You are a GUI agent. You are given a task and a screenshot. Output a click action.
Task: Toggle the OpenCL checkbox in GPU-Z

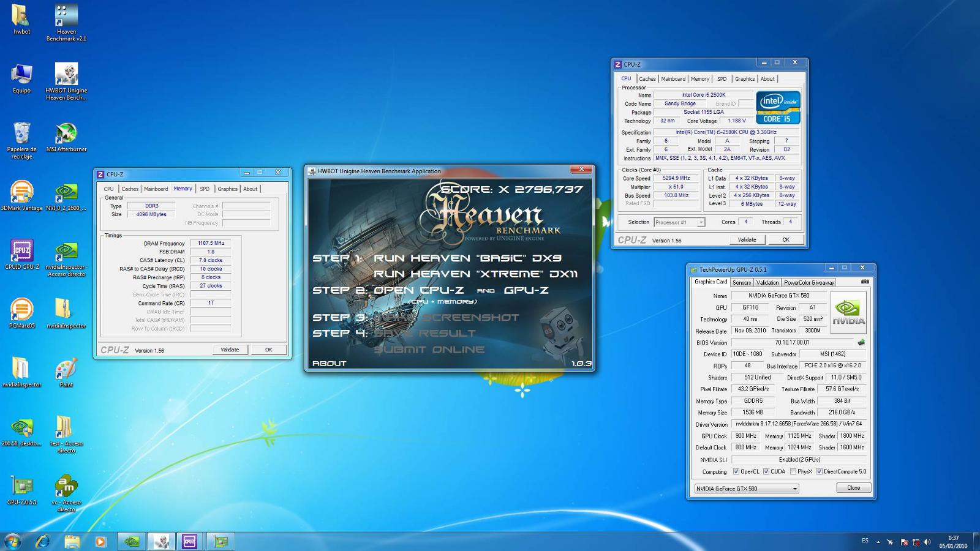coord(736,471)
